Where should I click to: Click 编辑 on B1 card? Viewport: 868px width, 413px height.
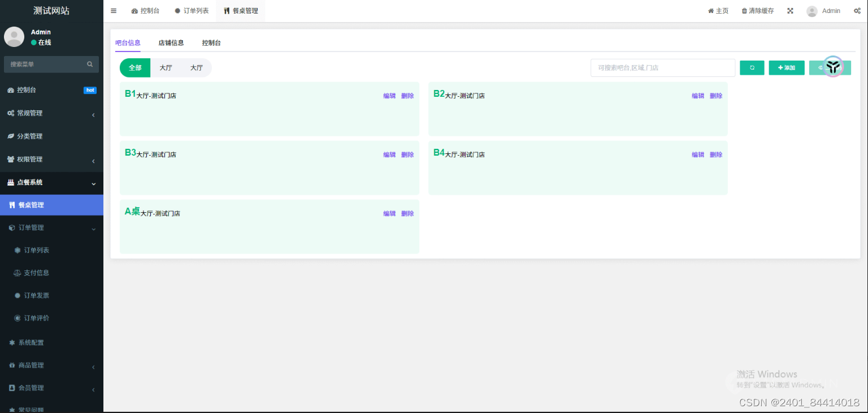[x=389, y=96]
